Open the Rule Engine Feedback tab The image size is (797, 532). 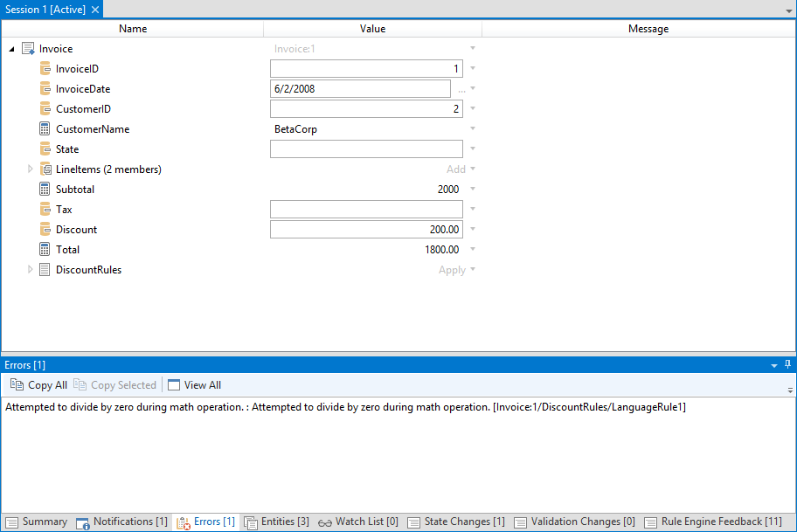712,522
